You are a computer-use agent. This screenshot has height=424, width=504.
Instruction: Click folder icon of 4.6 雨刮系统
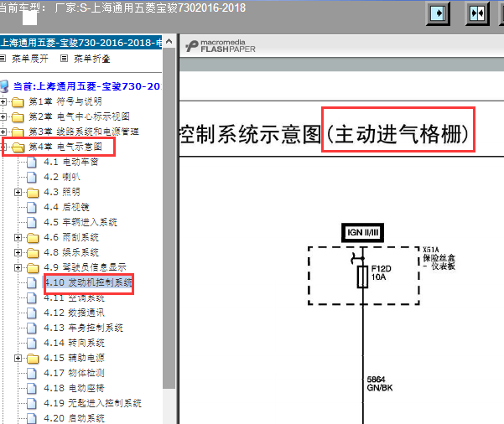[x=33, y=238]
